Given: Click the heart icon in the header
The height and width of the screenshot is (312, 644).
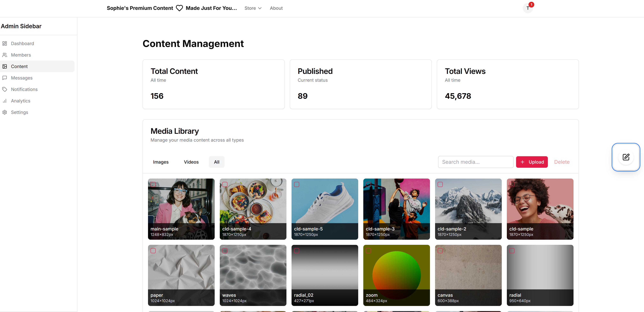Looking at the screenshot, I should tap(179, 8).
